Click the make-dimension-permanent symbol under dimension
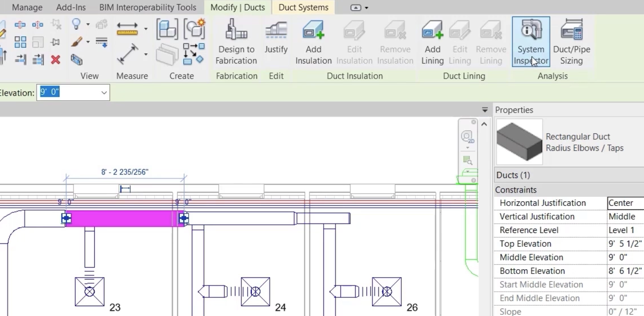 coord(125,189)
